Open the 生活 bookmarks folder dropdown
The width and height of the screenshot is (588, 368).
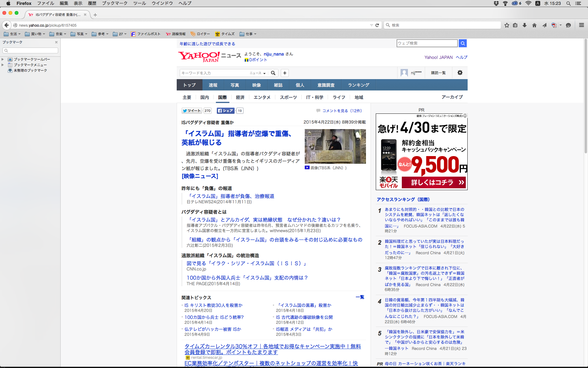(x=12, y=34)
